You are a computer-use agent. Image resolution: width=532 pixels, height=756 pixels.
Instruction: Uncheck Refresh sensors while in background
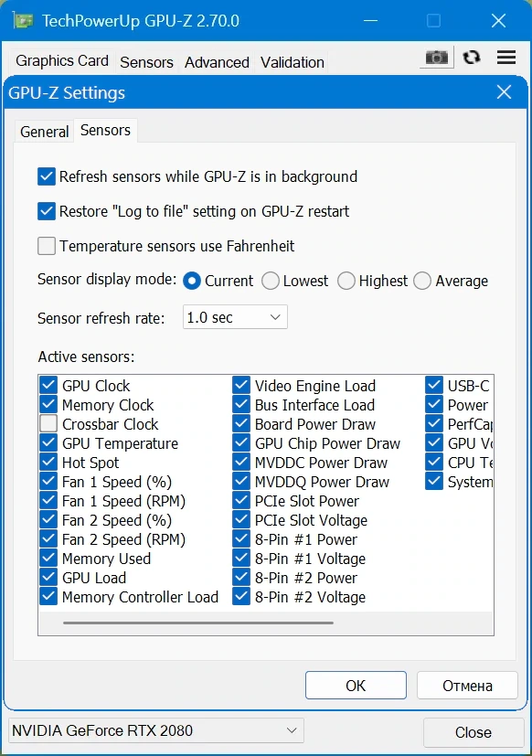(47, 176)
